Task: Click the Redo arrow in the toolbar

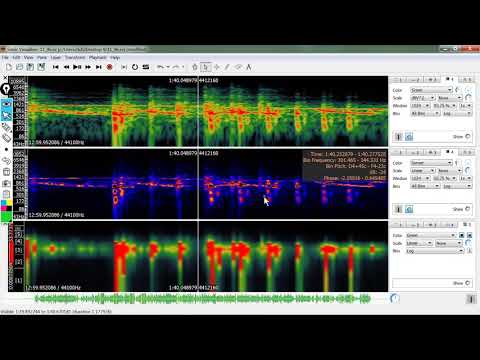Action: tap(176, 67)
